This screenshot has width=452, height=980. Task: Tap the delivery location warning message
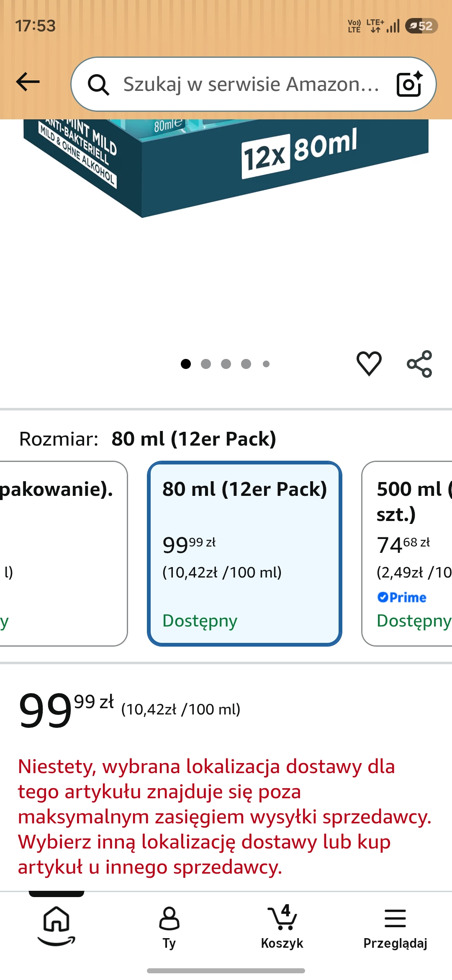pyautogui.click(x=225, y=817)
